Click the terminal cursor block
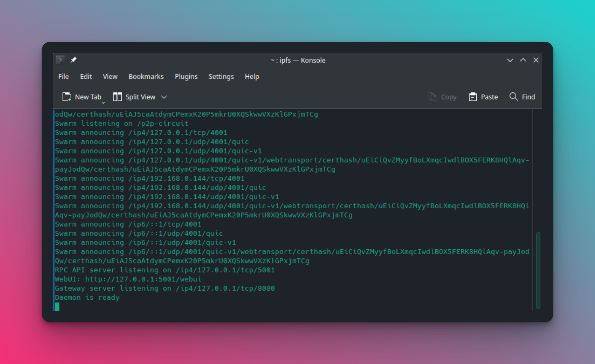The image size is (595, 364). click(57, 307)
